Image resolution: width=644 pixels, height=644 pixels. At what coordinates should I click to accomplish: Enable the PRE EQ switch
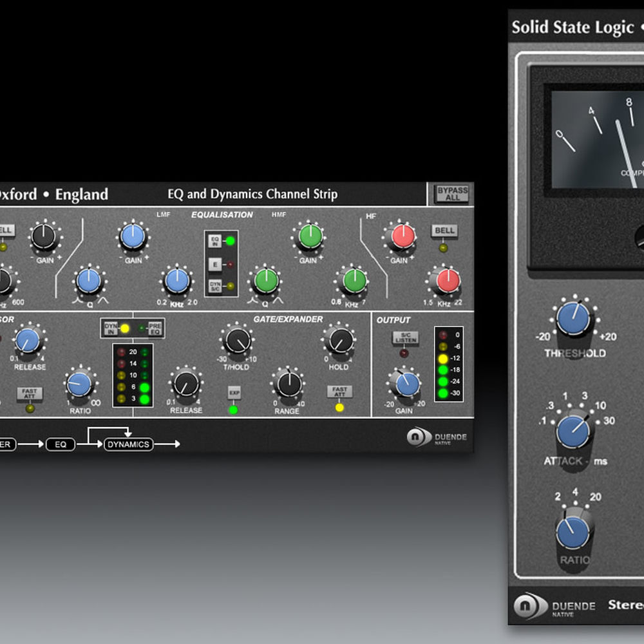(155, 328)
